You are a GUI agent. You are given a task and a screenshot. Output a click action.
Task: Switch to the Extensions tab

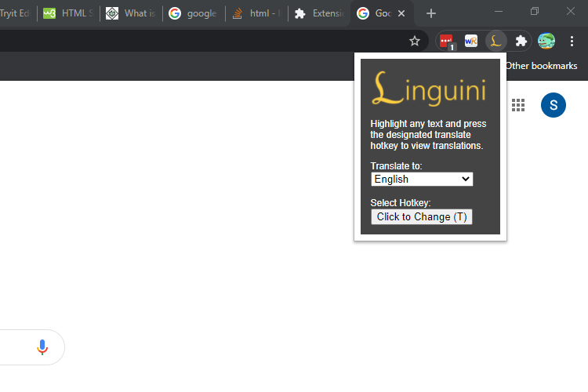click(319, 13)
